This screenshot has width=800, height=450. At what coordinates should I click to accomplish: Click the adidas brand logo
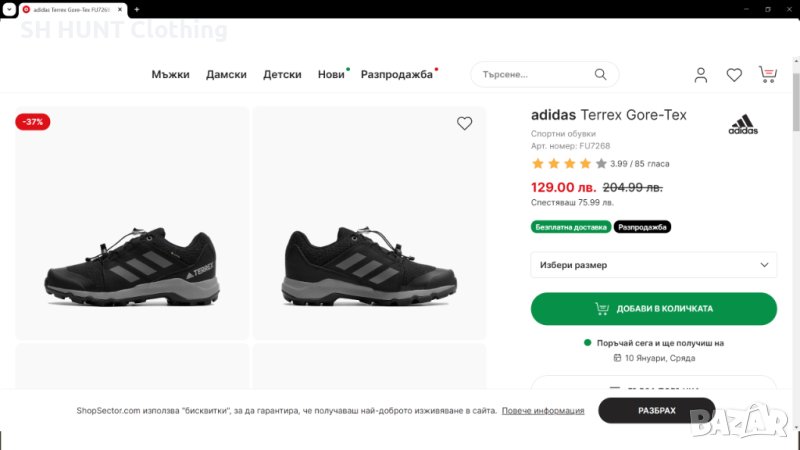pos(743,125)
